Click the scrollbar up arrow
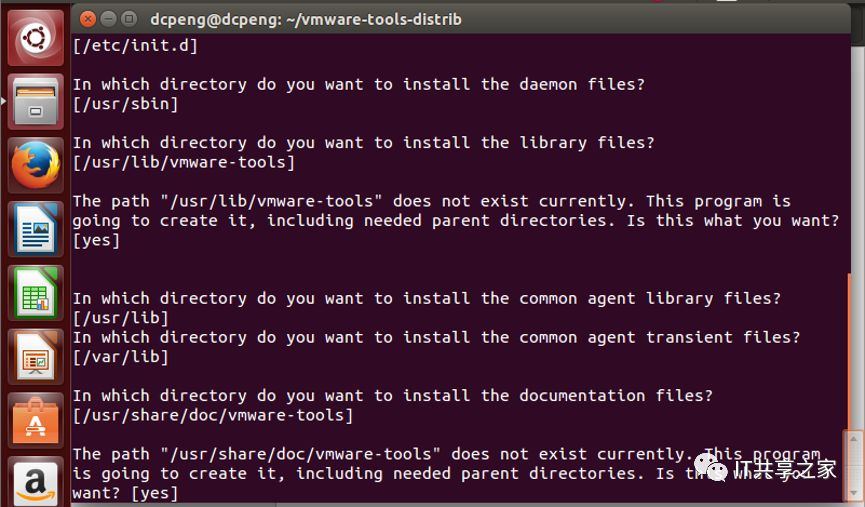This screenshot has width=865, height=507. [854, 439]
